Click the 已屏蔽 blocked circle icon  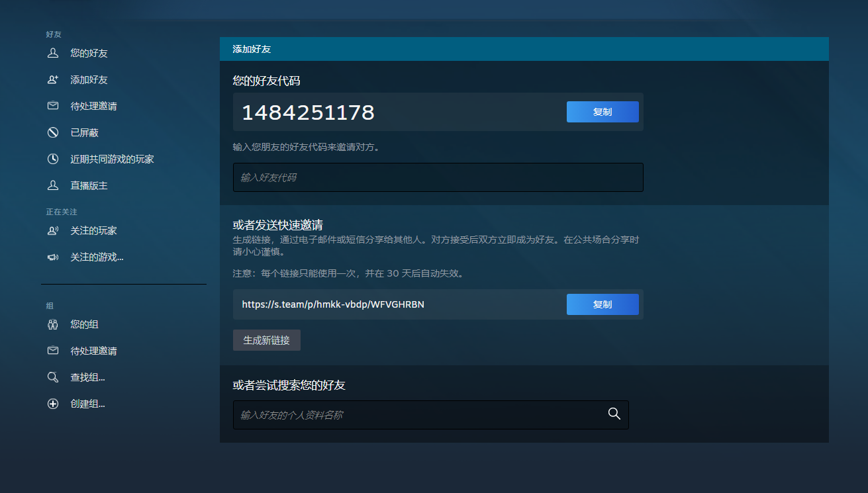pyautogui.click(x=53, y=132)
